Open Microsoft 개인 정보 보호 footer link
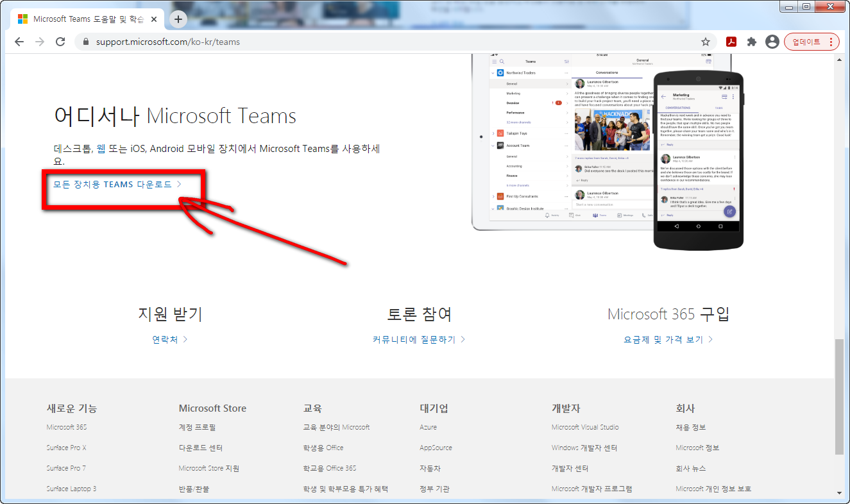This screenshot has width=850, height=504. pyautogui.click(x=713, y=489)
